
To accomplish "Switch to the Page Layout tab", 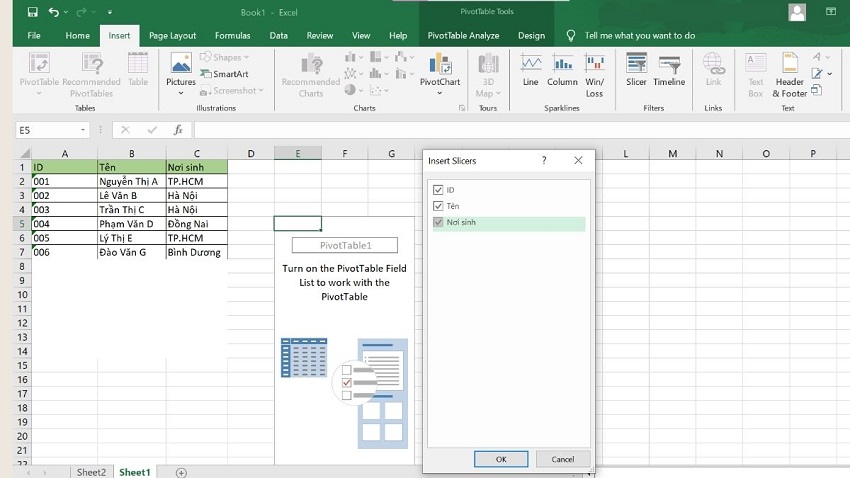I will [172, 35].
